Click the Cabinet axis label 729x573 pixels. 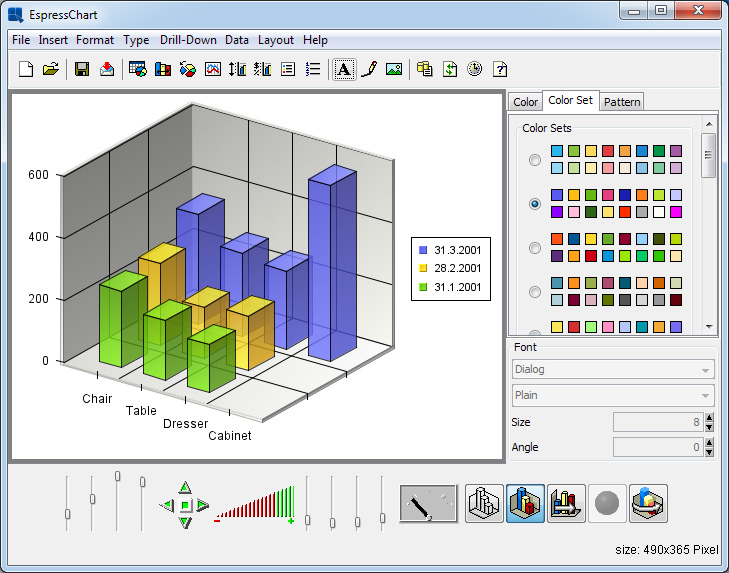(x=230, y=436)
